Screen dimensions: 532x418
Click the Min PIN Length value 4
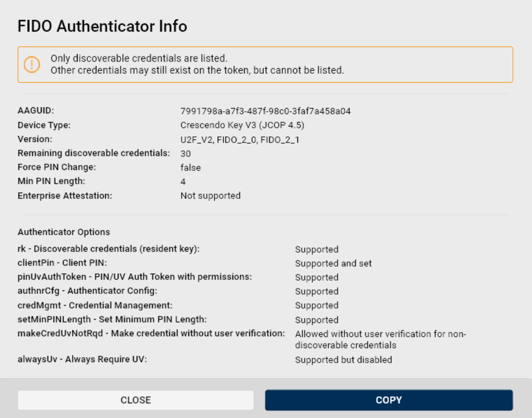coord(183,182)
